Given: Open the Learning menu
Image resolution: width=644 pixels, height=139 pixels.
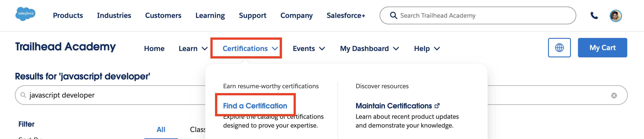Looking at the screenshot, I should coord(210,15).
